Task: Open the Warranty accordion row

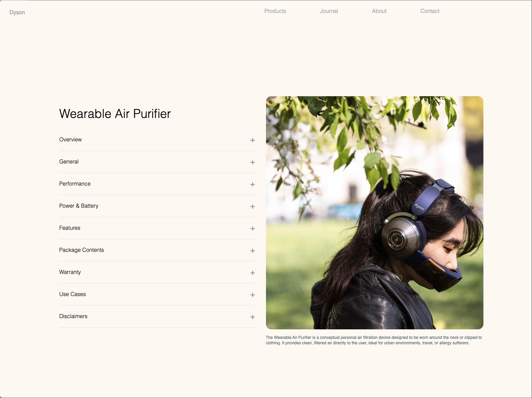Action: click(157, 272)
